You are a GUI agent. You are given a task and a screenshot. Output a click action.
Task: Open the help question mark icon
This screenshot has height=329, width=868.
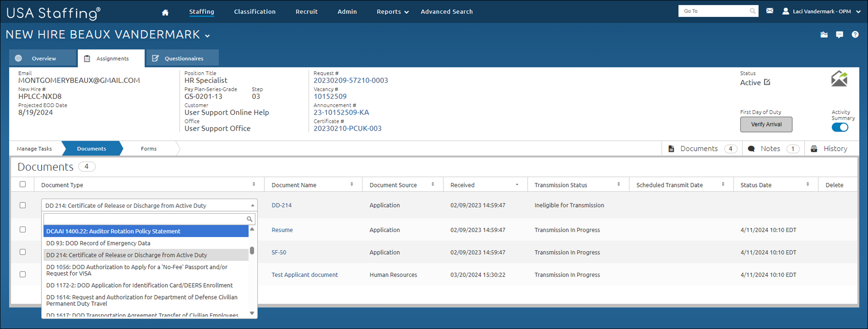855,34
